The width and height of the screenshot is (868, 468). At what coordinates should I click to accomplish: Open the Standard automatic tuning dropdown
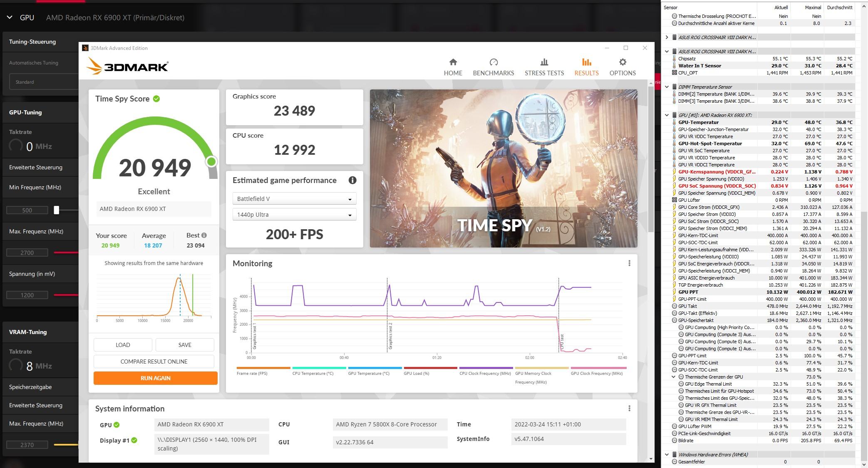point(44,82)
